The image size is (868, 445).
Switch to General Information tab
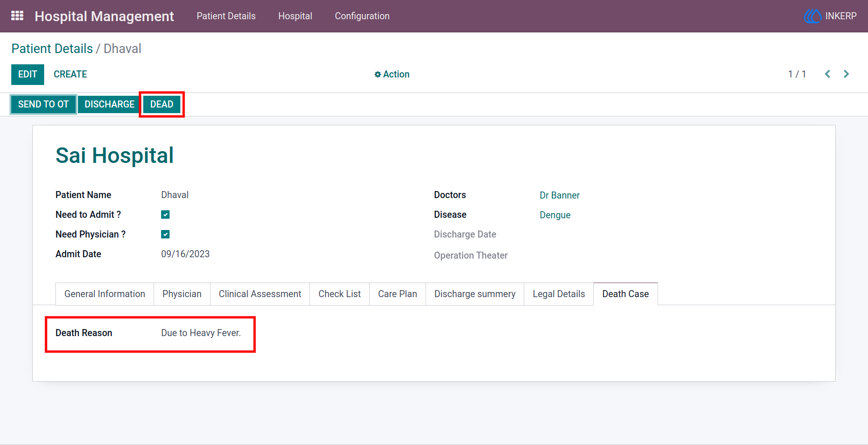[x=105, y=294]
